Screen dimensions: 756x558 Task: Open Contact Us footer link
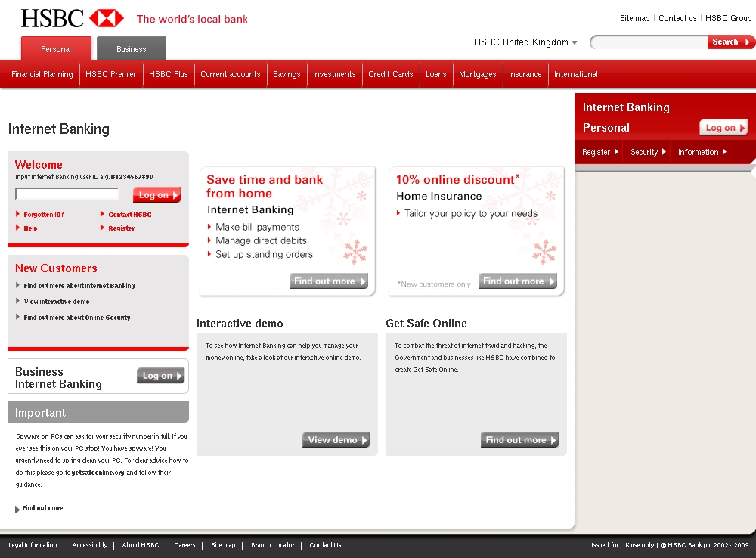325,545
